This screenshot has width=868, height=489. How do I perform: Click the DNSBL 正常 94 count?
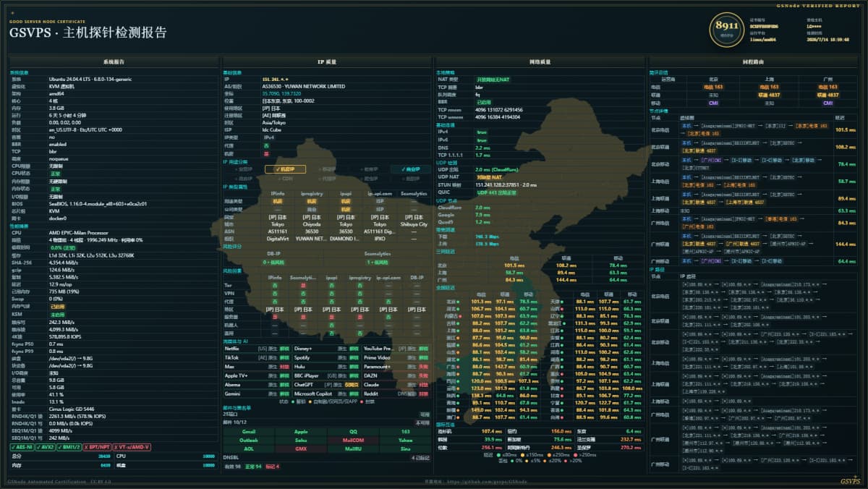(252, 467)
